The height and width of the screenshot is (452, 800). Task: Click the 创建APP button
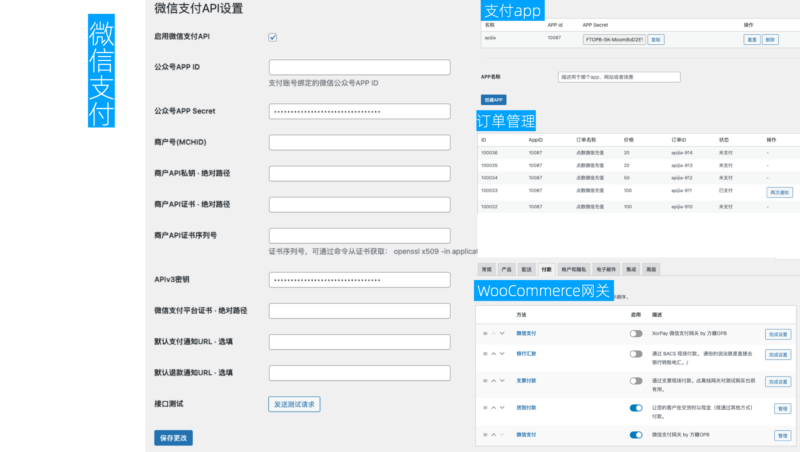pyautogui.click(x=494, y=100)
